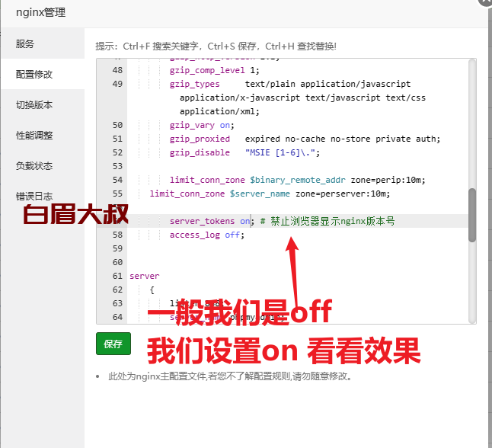
Task: Click $binary_remote_addr on line 54
Action: click(298, 181)
